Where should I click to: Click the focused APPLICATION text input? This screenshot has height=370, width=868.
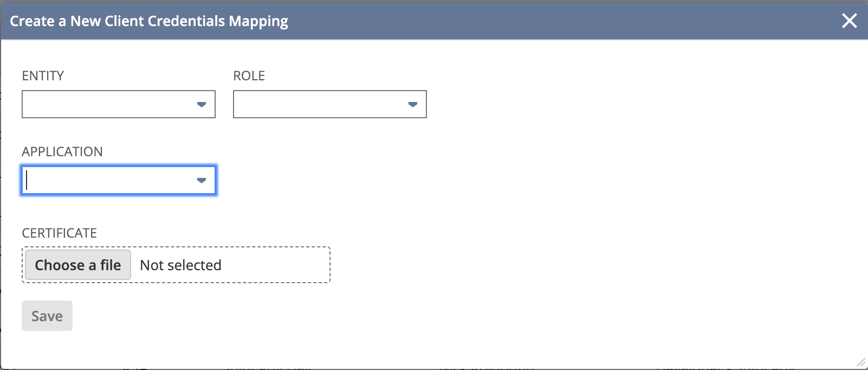point(108,180)
